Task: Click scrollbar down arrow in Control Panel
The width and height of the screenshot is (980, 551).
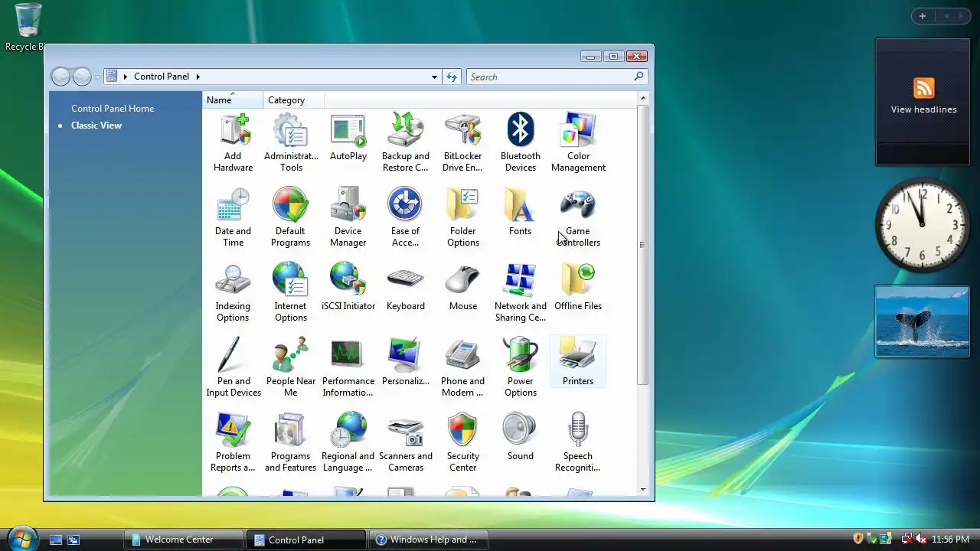Action: tap(642, 490)
